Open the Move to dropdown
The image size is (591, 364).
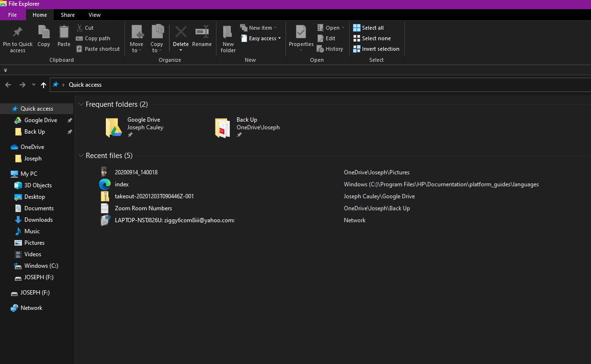click(136, 47)
